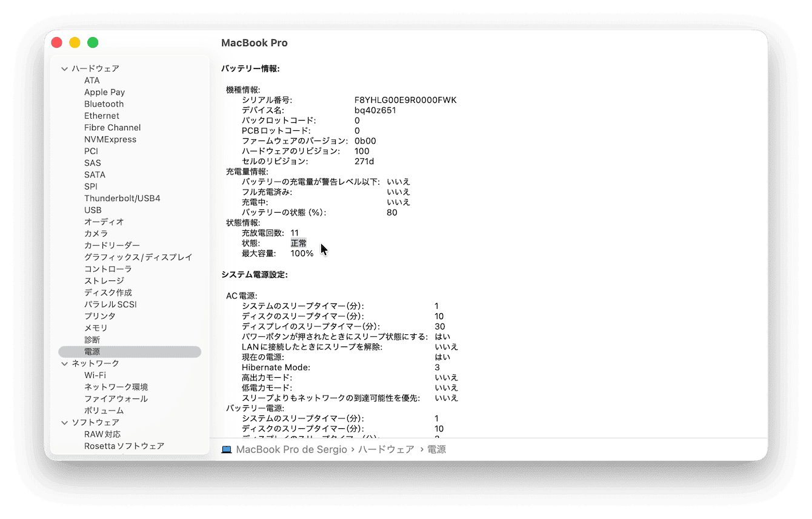Image resolution: width=812 pixels, height=519 pixels.
Task: Click display sleep timer value 30
Action: (440, 326)
